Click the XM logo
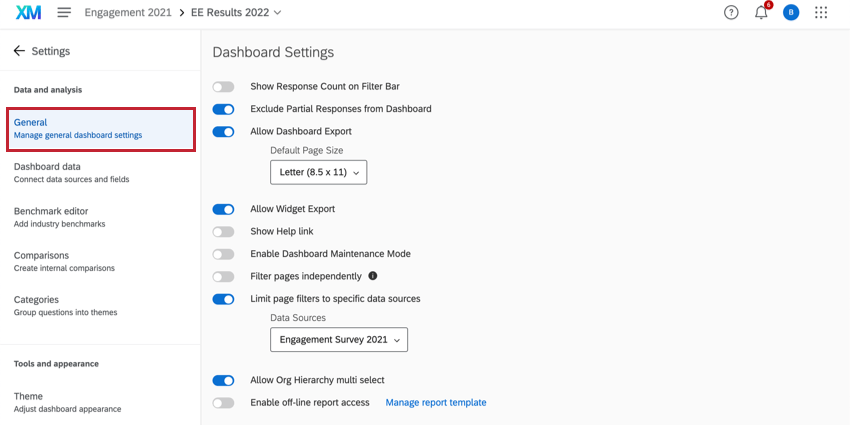 tap(28, 13)
